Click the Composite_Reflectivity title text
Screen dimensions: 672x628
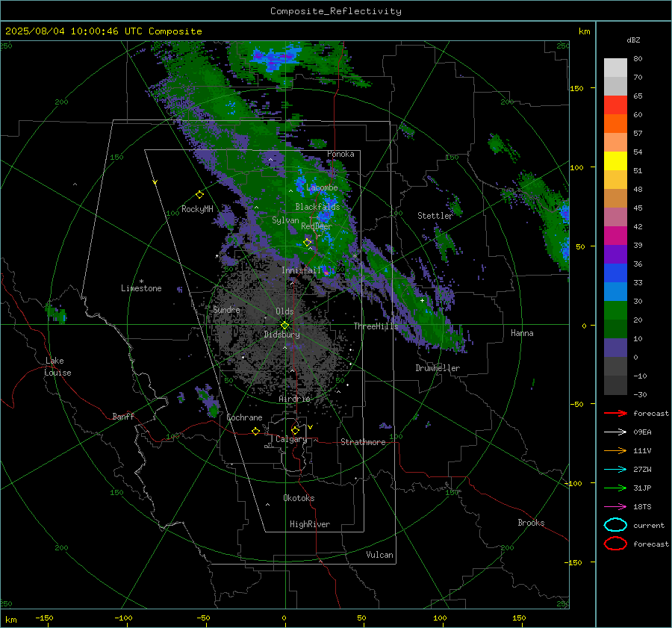(336, 11)
